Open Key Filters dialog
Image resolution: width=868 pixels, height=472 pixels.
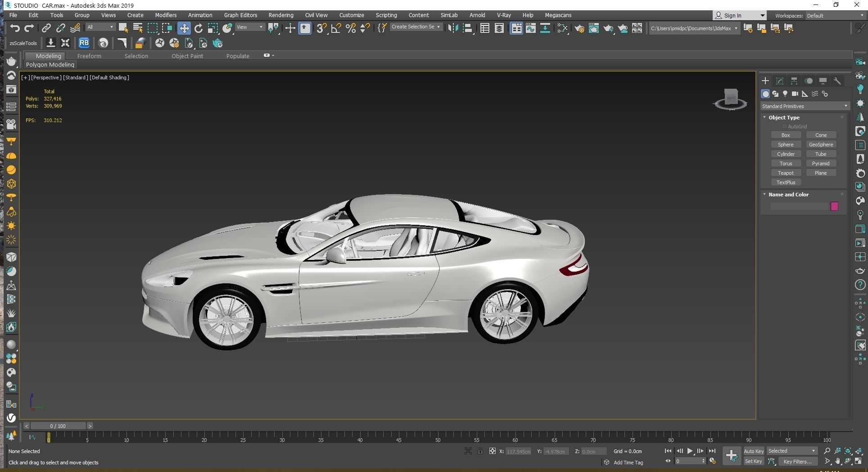797,461
